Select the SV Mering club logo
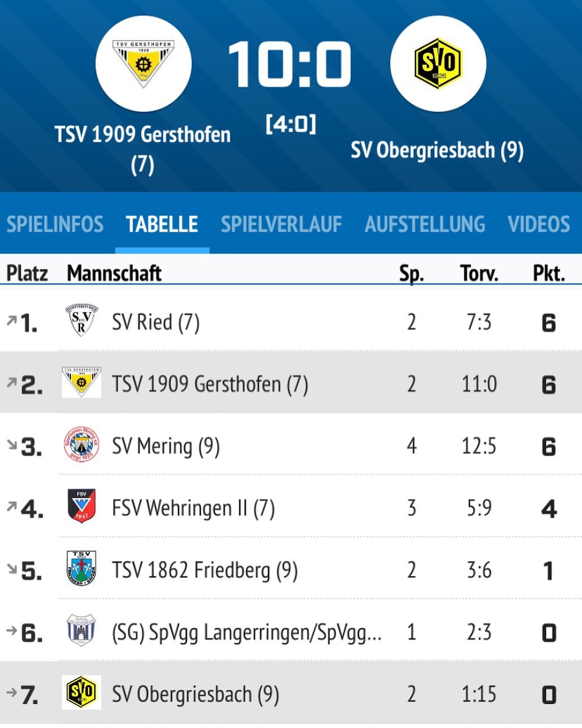Image resolution: width=582 pixels, height=728 pixels. coord(82,445)
